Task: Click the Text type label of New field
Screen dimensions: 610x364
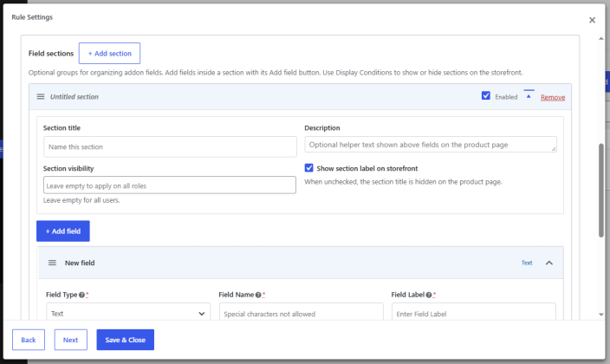Action: [x=527, y=263]
